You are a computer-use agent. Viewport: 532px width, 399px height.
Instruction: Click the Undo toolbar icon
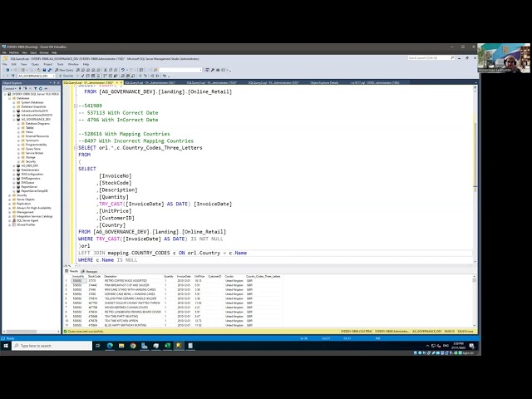click(123, 70)
